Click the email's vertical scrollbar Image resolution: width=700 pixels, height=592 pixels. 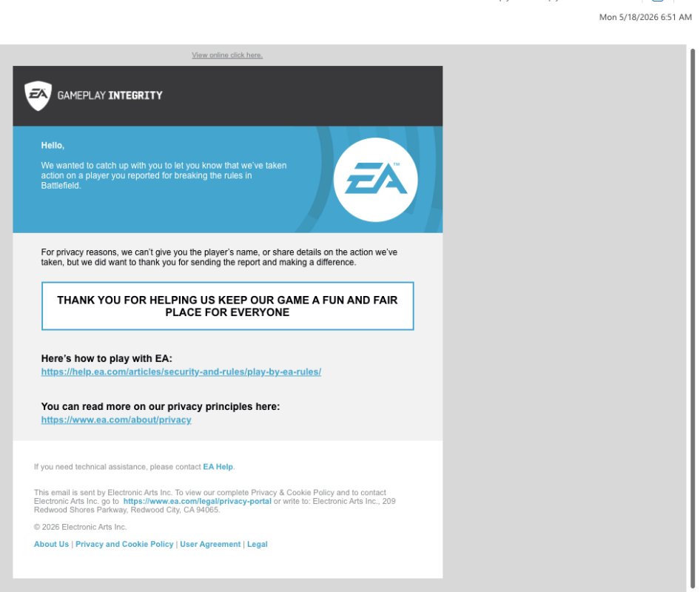point(693,317)
